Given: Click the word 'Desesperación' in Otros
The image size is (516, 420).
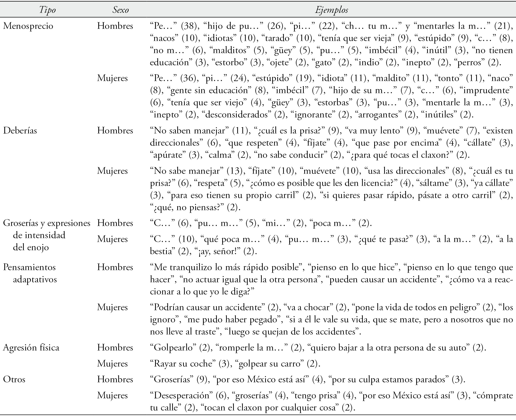Looking at the screenshot, I should [182, 395].
